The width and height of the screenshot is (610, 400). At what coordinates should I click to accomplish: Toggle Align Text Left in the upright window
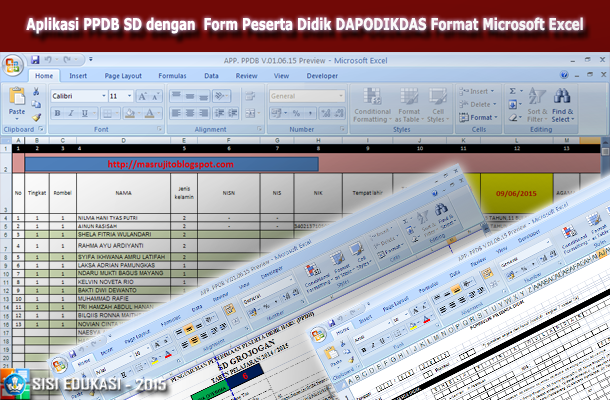click(176, 113)
